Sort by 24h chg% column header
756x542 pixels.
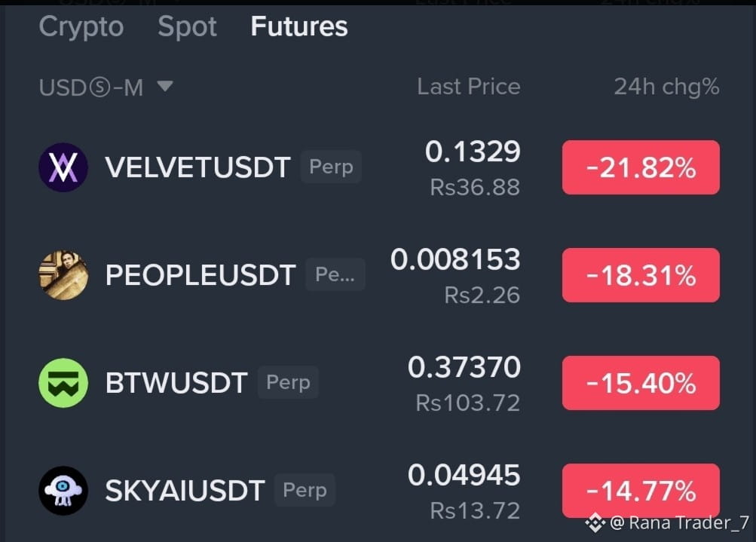[x=666, y=87]
